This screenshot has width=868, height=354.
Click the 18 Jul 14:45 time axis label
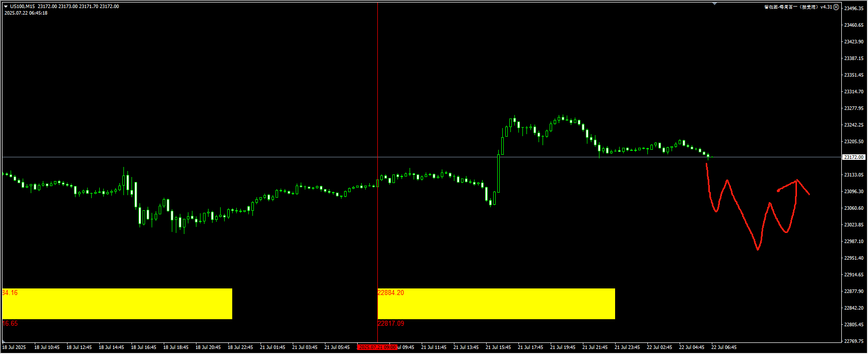111,347
